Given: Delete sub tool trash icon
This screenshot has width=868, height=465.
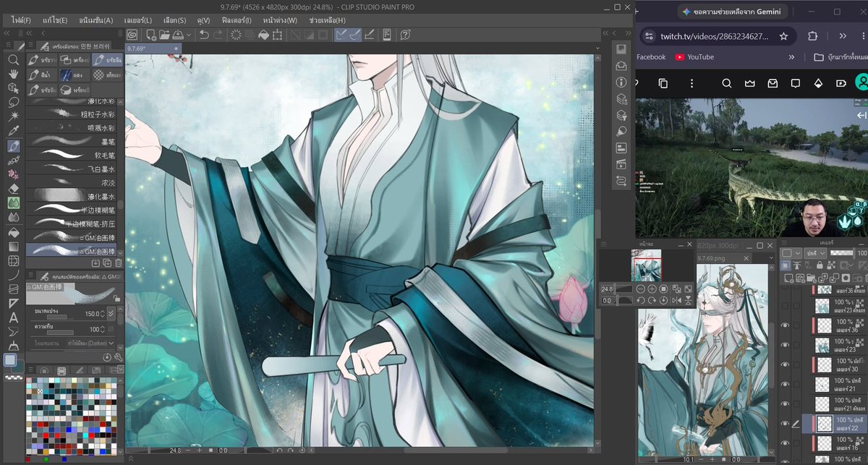Looking at the screenshot, I should [119, 263].
